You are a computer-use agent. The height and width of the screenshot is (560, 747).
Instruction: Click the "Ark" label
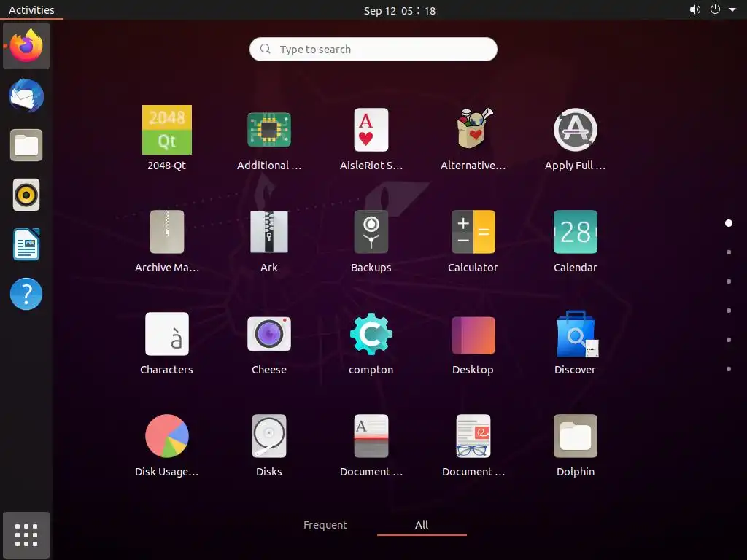268,267
